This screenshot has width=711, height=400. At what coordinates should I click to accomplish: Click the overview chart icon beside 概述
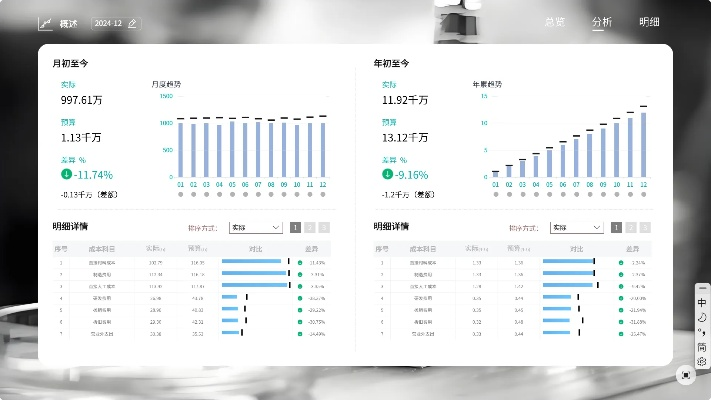pos(45,24)
